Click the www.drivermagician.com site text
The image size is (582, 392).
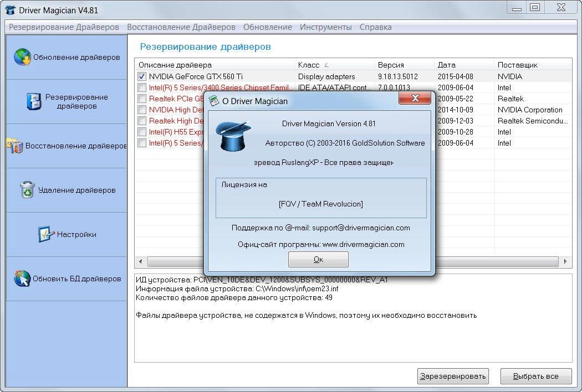(x=364, y=244)
